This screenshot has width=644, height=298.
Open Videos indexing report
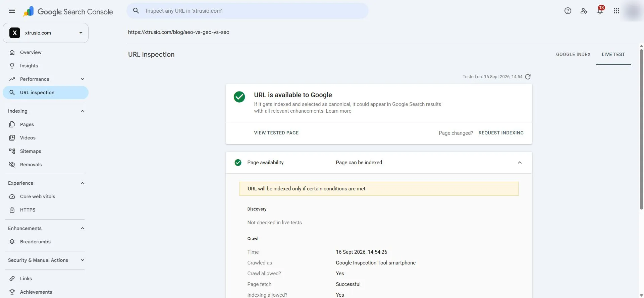click(x=46, y=138)
